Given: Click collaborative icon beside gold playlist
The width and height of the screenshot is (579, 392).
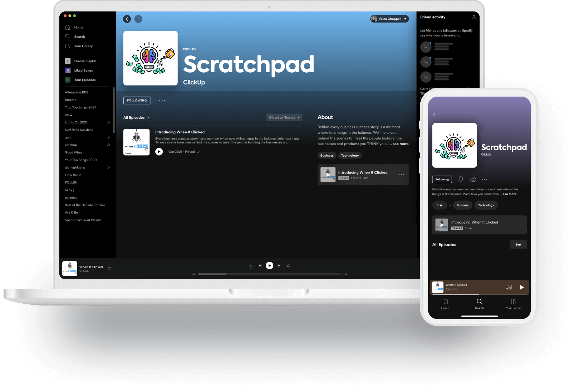Looking at the screenshot, I should (x=109, y=137).
